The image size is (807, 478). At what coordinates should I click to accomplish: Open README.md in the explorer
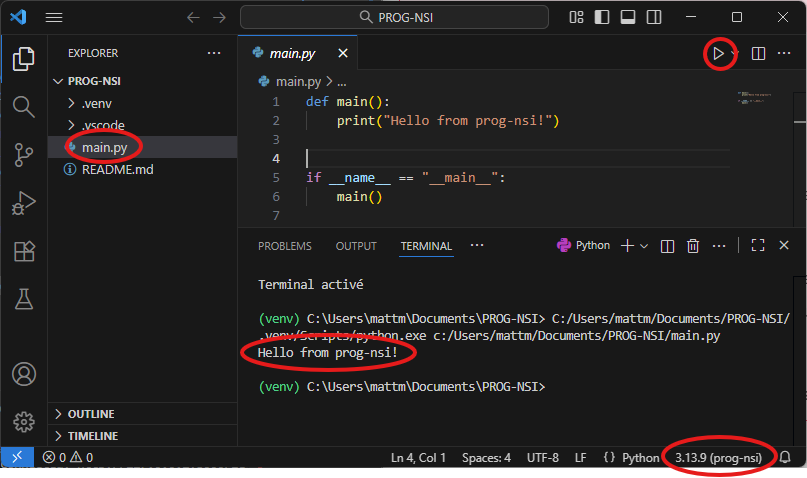tap(116, 170)
